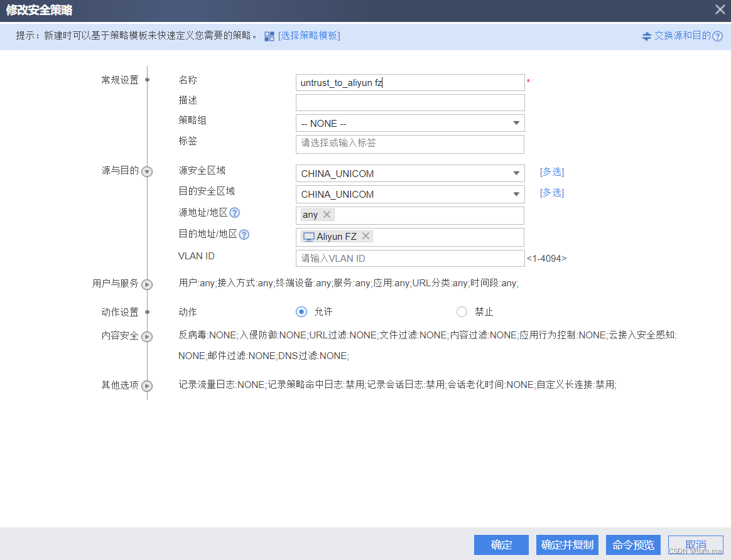Image resolution: width=731 pixels, height=560 pixels.
Task: Click inside the 源地址/地区 field
Action: point(410,216)
